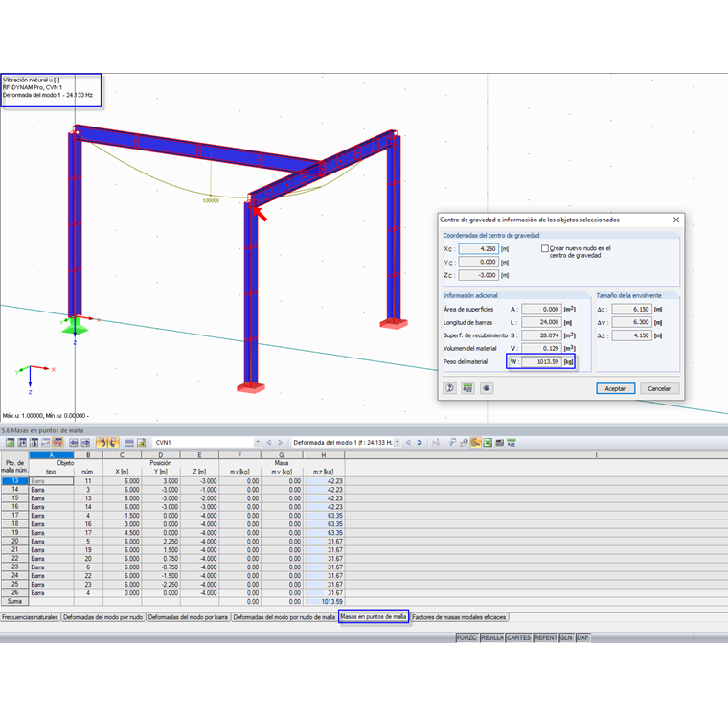Click the Suma total cell 1013.59
The width and height of the screenshot is (728, 717).
pyautogui.click(x=324, y=601)
